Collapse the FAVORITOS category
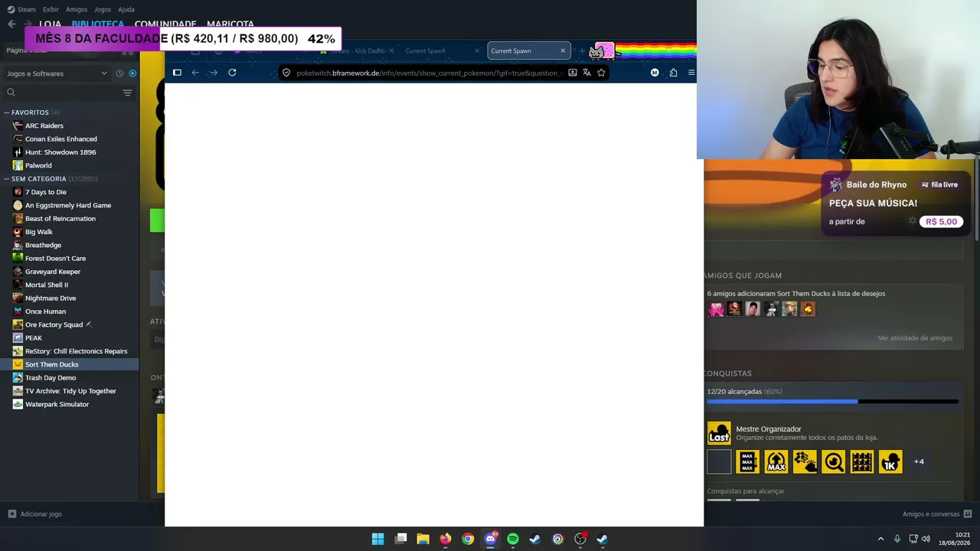 coord(30,112)
